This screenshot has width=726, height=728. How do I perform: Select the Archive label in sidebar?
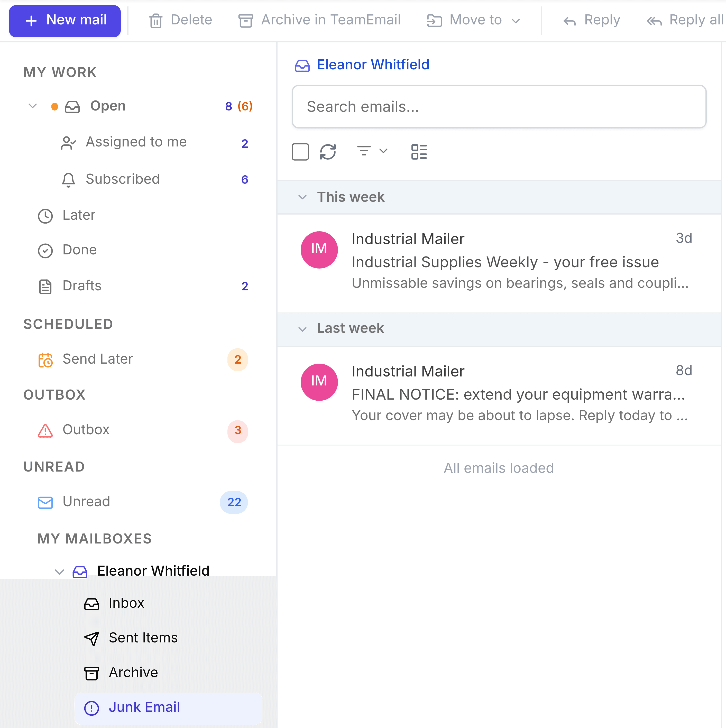[133, 672]
